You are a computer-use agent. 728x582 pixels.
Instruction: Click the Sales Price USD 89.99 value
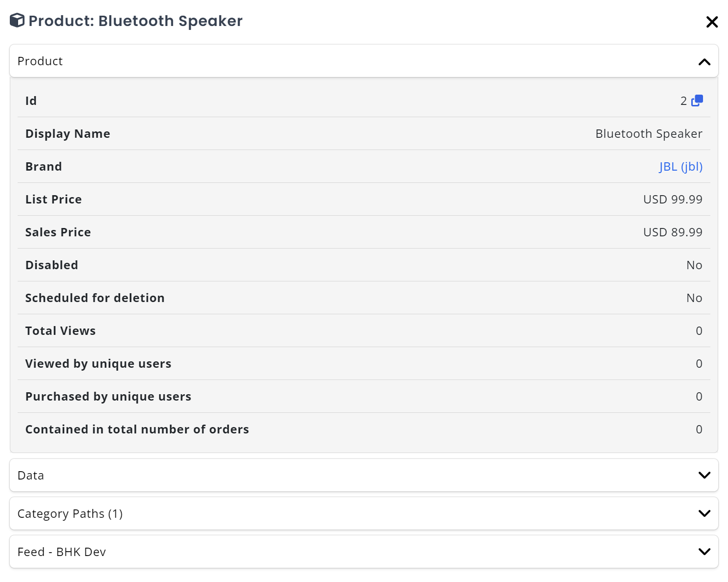(673, 232)
